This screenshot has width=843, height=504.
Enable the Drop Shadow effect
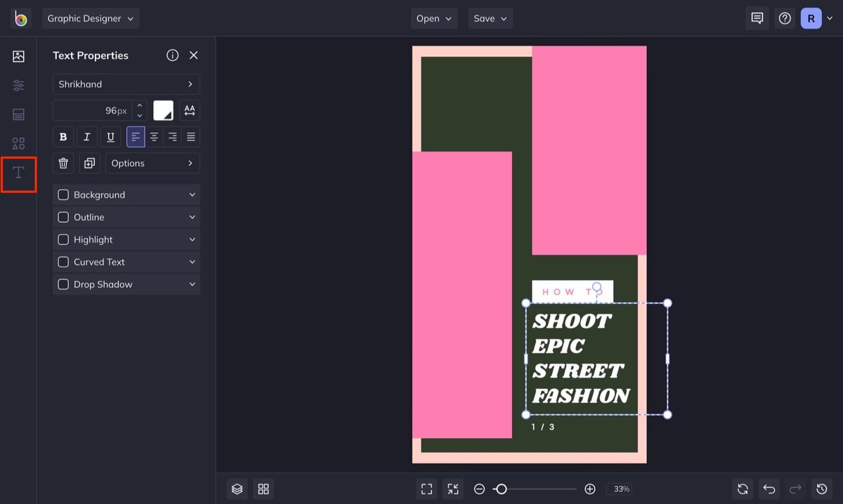pos(63,284)
